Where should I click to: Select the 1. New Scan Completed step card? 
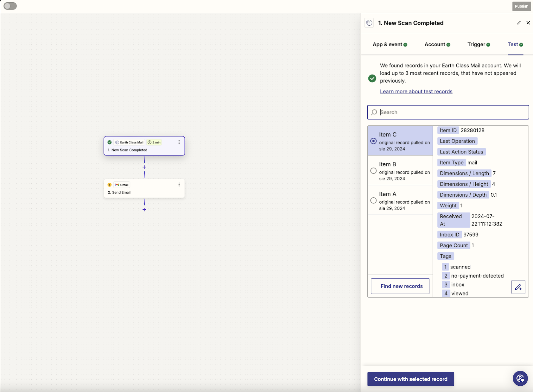[144, 146]
